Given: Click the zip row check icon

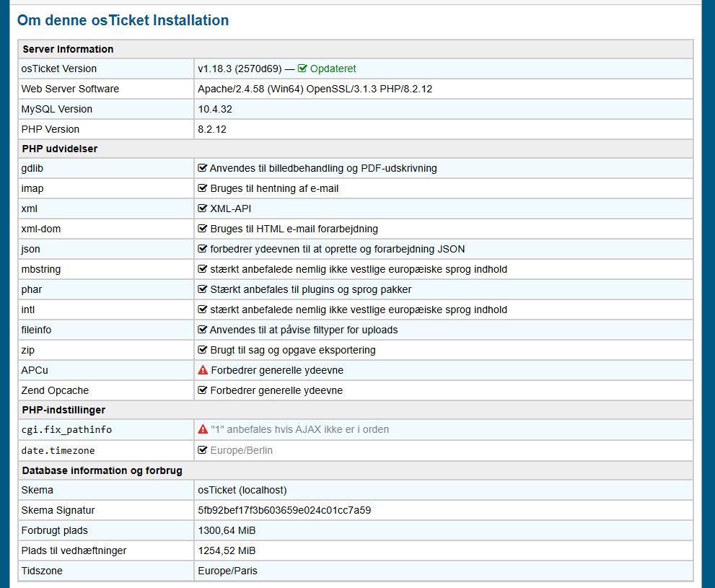Looking at the screenshot, I should pos(203,350).
